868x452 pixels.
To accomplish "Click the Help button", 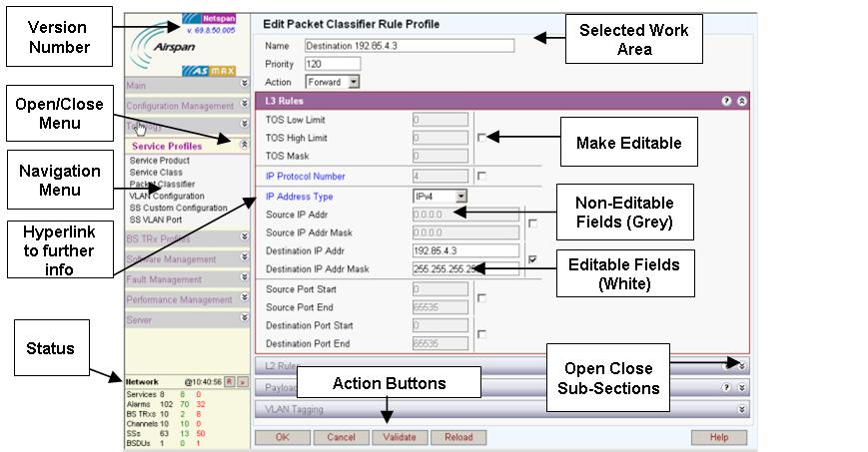I will click(718, 437).
